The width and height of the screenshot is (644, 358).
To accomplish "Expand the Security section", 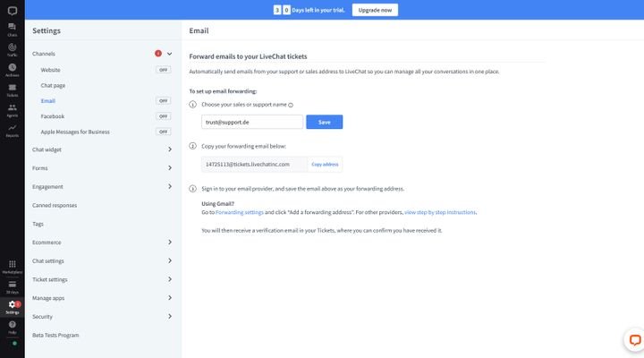I will [170, 316].
